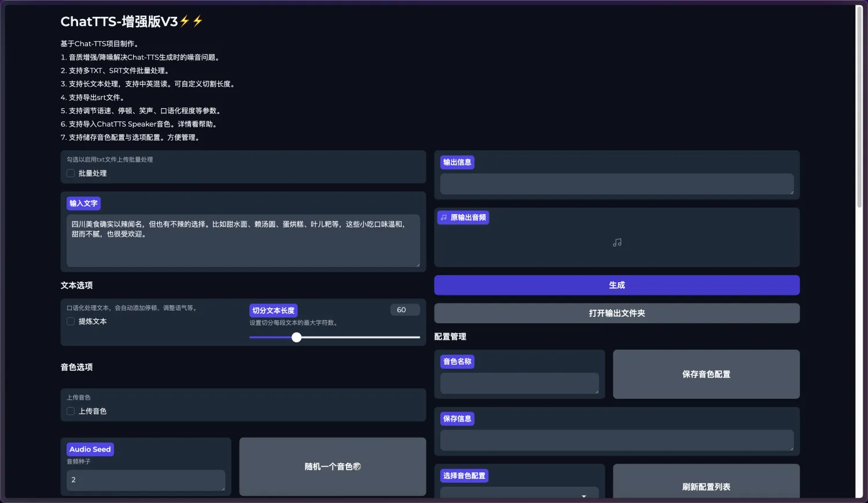Check the 上传音色 checkbox
The height and width of the screenshot is (503, 868).
(x=71, y=411)
